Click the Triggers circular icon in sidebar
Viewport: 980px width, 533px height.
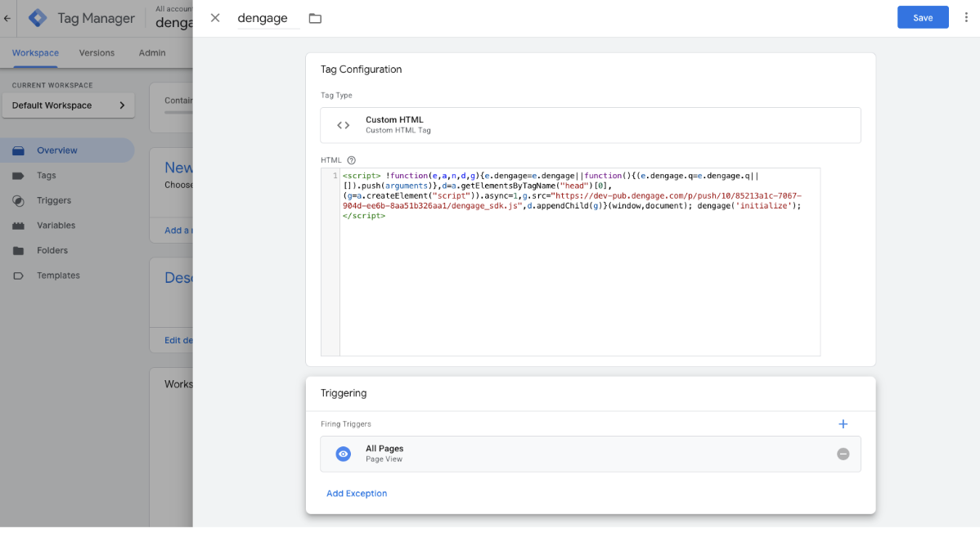tap(18, 200)
